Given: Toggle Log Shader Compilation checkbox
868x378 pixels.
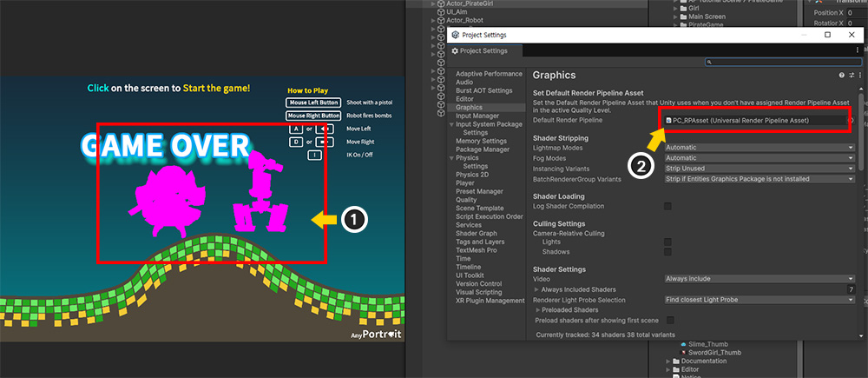Looking at the screenshot, I should (667, 206).
